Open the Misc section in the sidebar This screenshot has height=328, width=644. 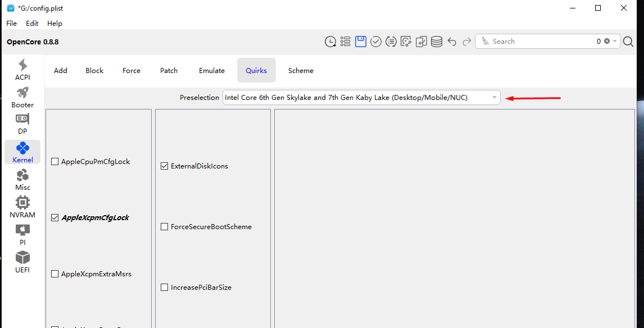pos(22,179)
